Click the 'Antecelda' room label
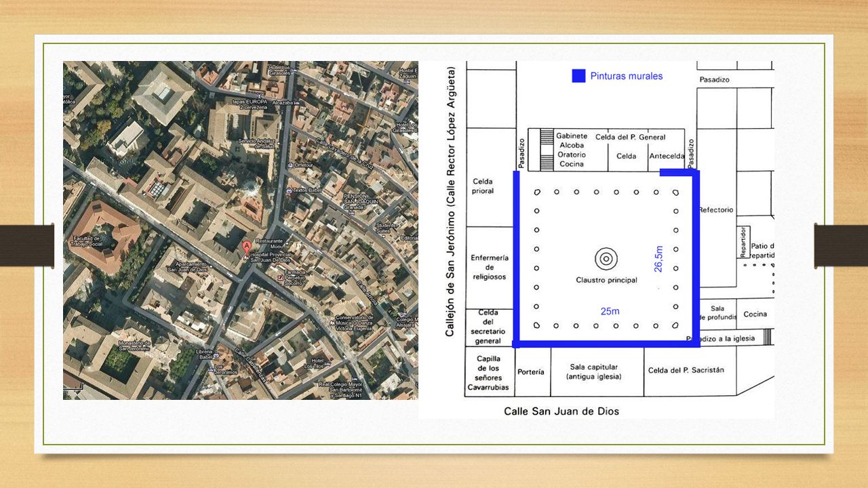Viewport: 868px width, 488px height. point(666,156)
